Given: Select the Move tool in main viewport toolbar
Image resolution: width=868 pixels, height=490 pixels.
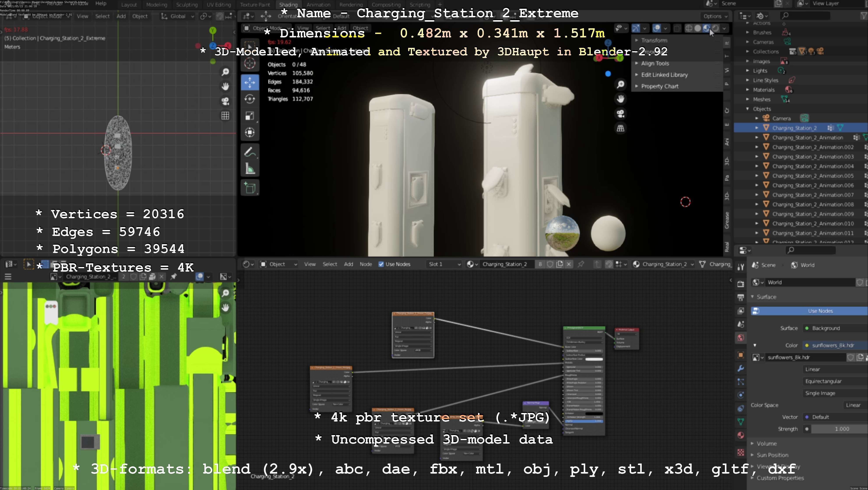Looking at the screenshot, I should click(250, 82).
